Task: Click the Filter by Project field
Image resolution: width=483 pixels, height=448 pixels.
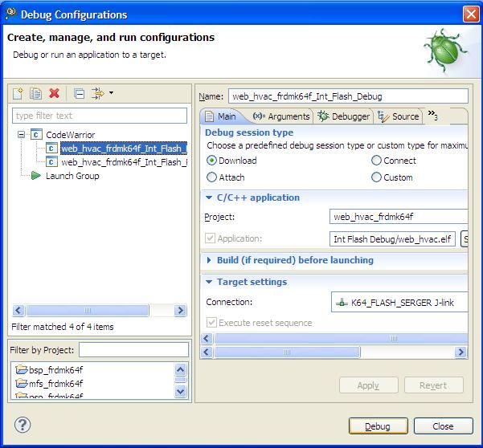Action: point(133,350)
